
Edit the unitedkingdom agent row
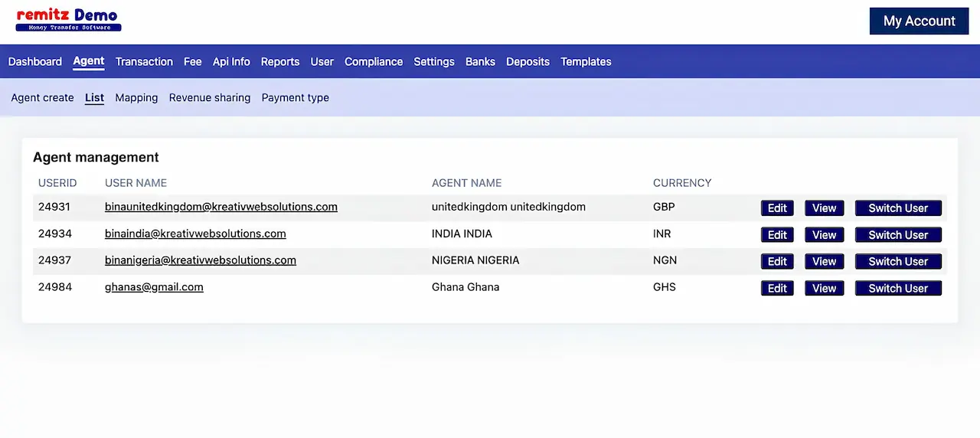coord(777,208)
